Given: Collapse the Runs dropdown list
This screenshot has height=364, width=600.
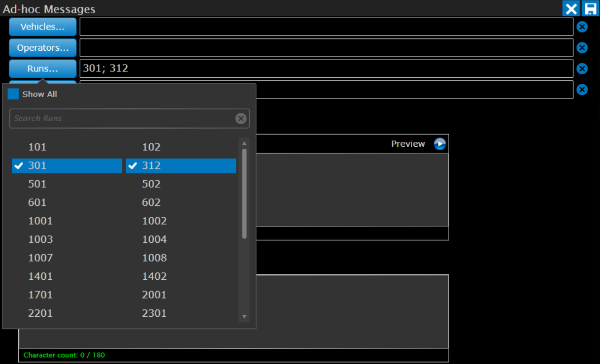Looking at the screenshot, I should coord(42,68).
